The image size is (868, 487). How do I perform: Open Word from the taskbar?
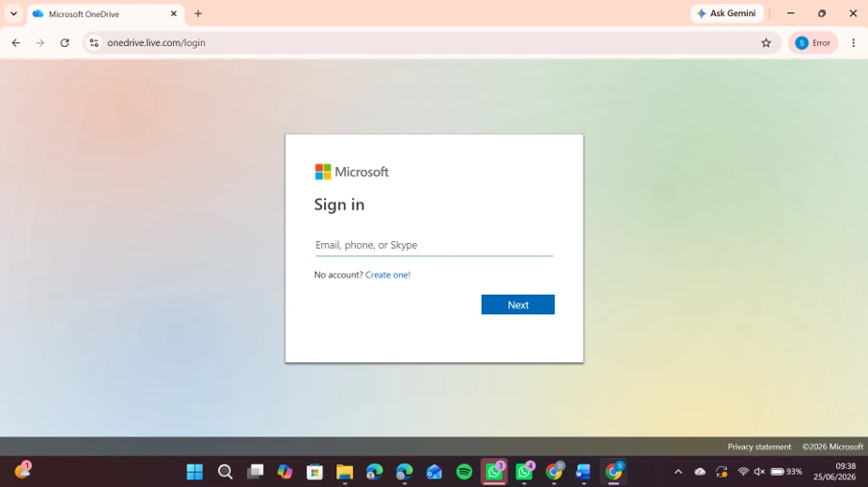pos(583,472)
